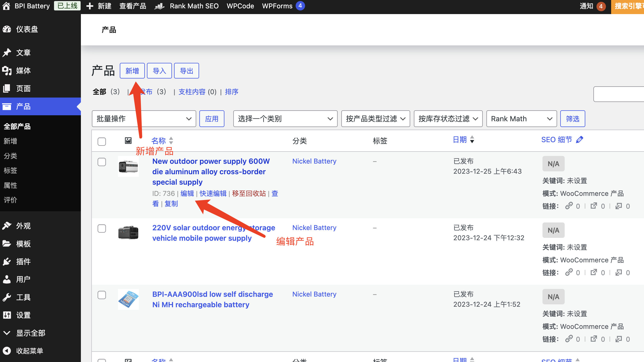Viewport: 644px width, 362px height.
Task: Click the 模板 folder icon
Action: [x=7, y=244]
